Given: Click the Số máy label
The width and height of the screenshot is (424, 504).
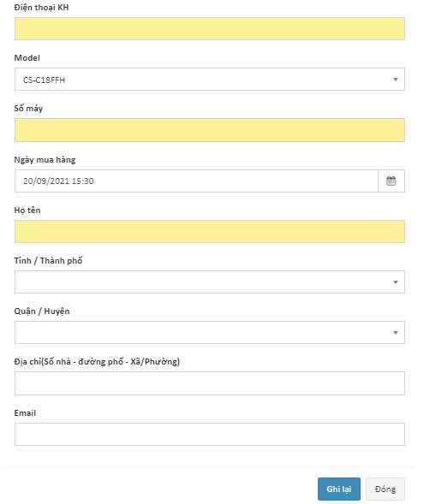Looking at the screenshot, I should [28, 109].
